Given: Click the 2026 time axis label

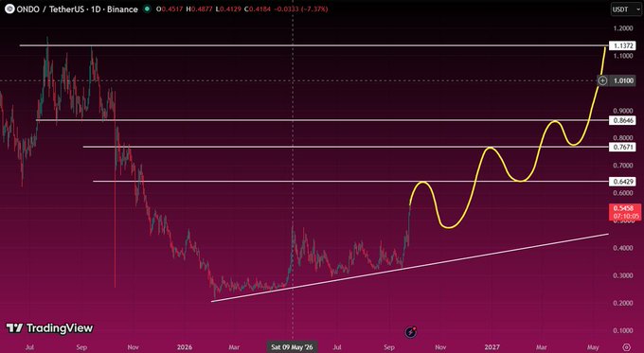Looking at the screenshot, I should coord(185,347).
